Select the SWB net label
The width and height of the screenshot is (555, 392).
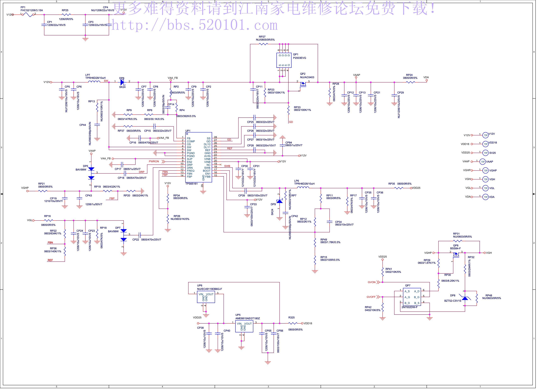(x=227, y=166)
